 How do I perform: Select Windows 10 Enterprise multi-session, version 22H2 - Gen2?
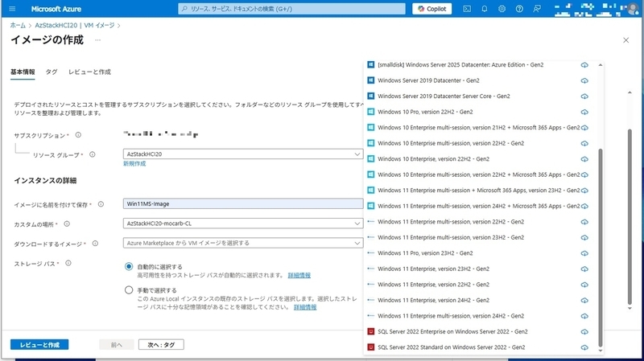[451, 143]
